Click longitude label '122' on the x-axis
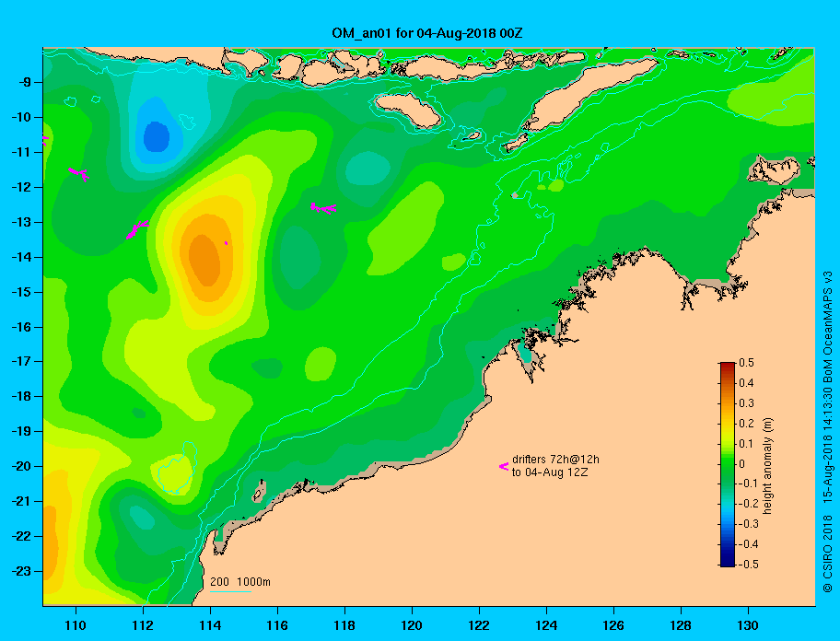Viewport: 840px width, 641px height. [x=479, y=625]
